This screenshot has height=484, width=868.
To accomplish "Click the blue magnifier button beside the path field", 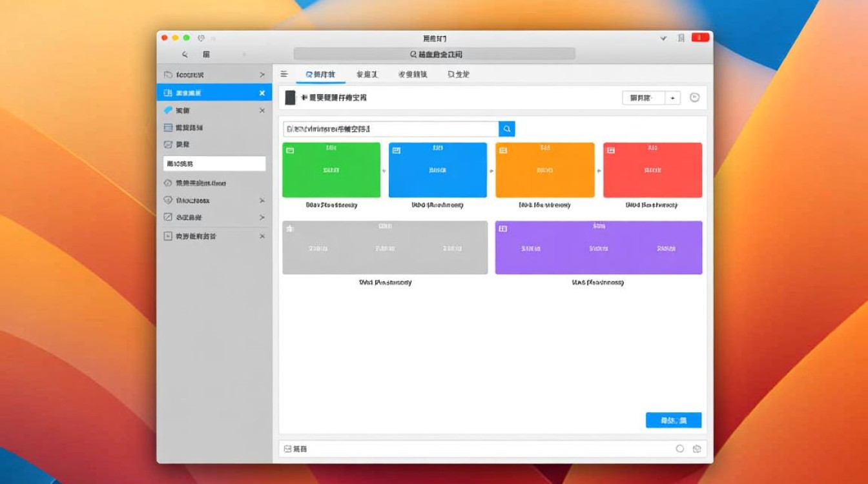I will point(506,128).
